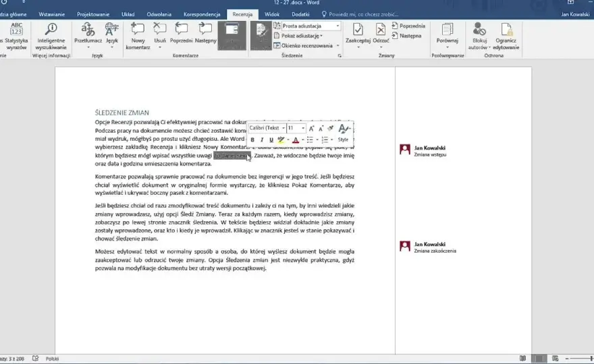Click avatar icon of Zmiana wstępu comment
Viewport: 594px width, 364px height.
[404, 150]
